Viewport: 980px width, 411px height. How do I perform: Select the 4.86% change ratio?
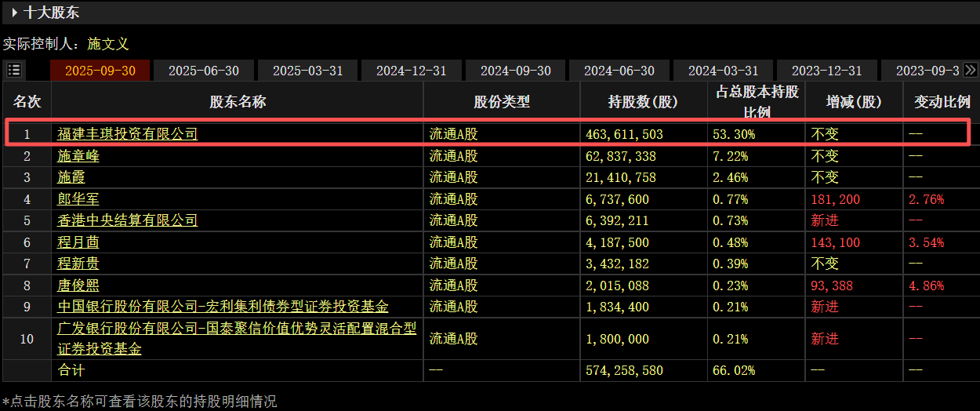(927, 286)
